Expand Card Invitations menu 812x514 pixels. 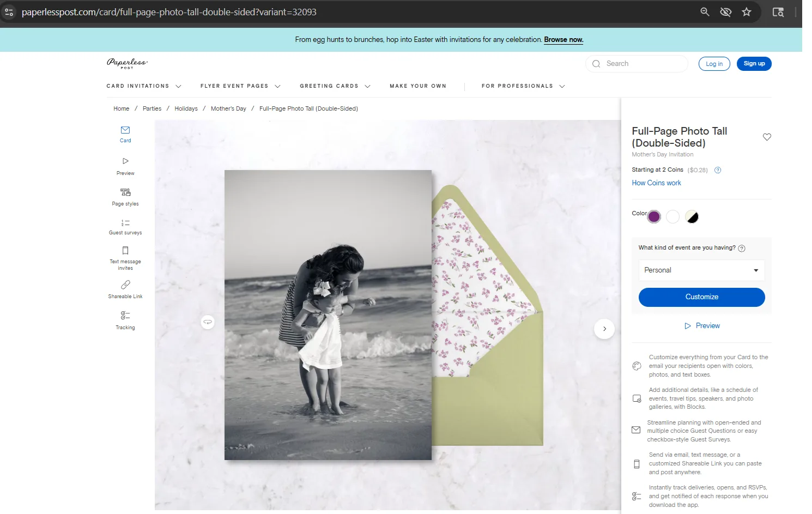coord(144,86)
